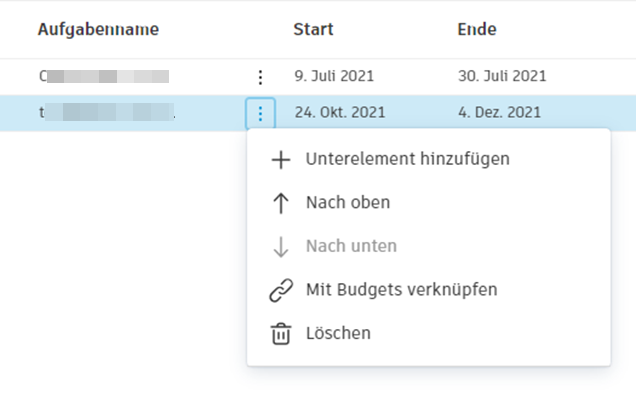Click the down arrow icon beside Nach unten

(281, 246)
